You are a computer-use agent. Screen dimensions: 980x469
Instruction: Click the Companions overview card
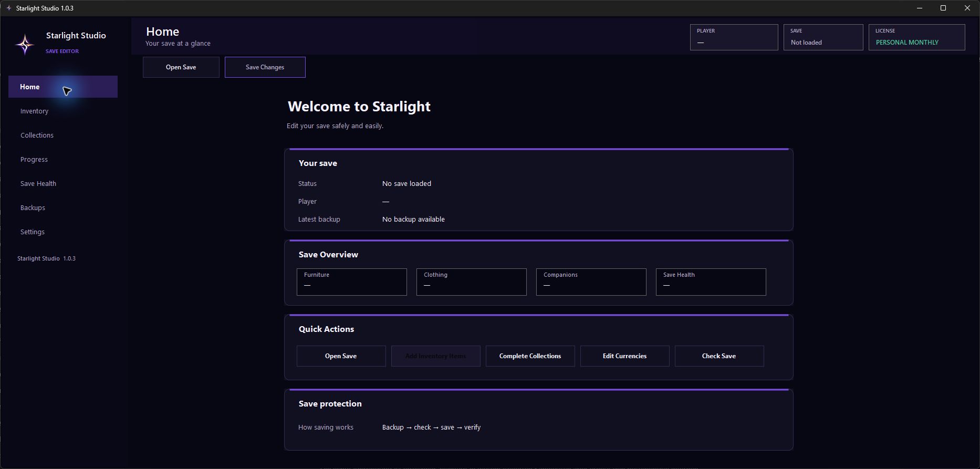(591, 282)
